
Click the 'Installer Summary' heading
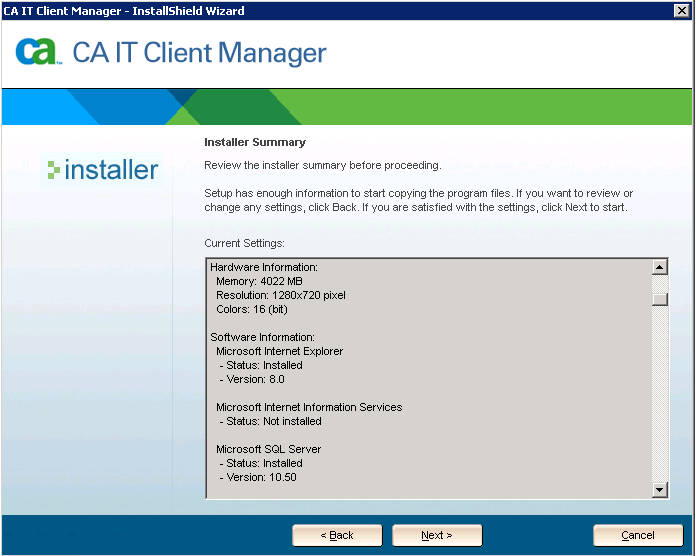(x=255, y=142)
